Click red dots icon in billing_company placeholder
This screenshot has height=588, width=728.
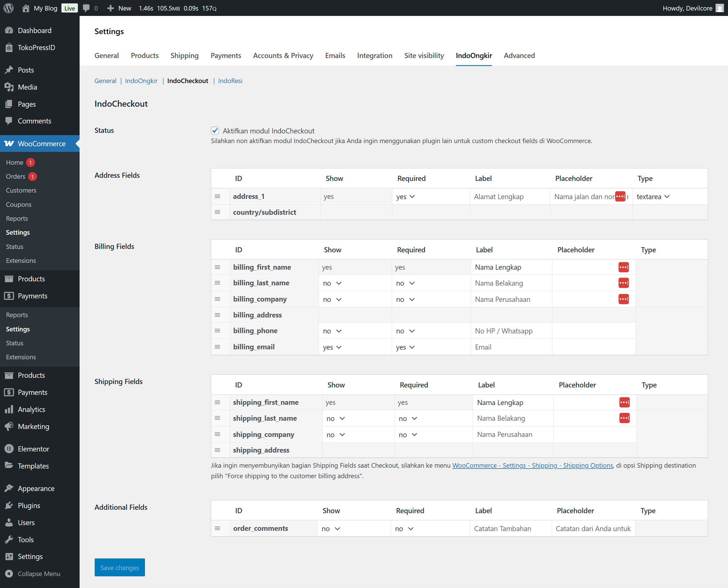(x=623, y=299)
